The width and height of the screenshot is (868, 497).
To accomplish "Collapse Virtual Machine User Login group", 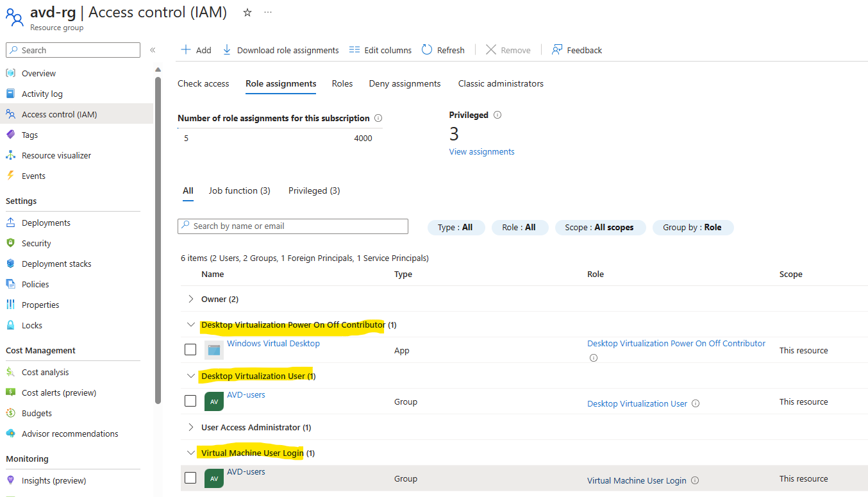I will [x=190, y=453].
